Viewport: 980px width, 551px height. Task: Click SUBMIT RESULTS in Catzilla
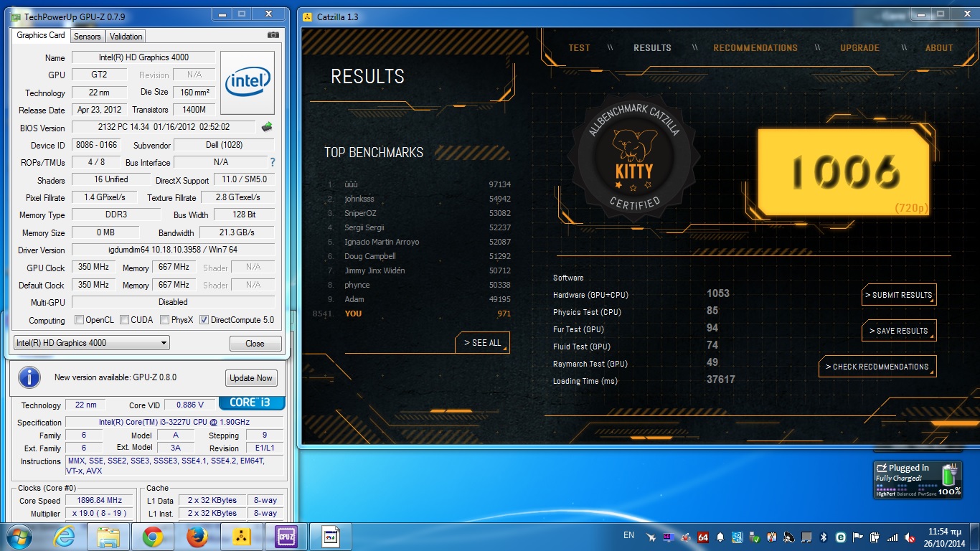[899, 295]
